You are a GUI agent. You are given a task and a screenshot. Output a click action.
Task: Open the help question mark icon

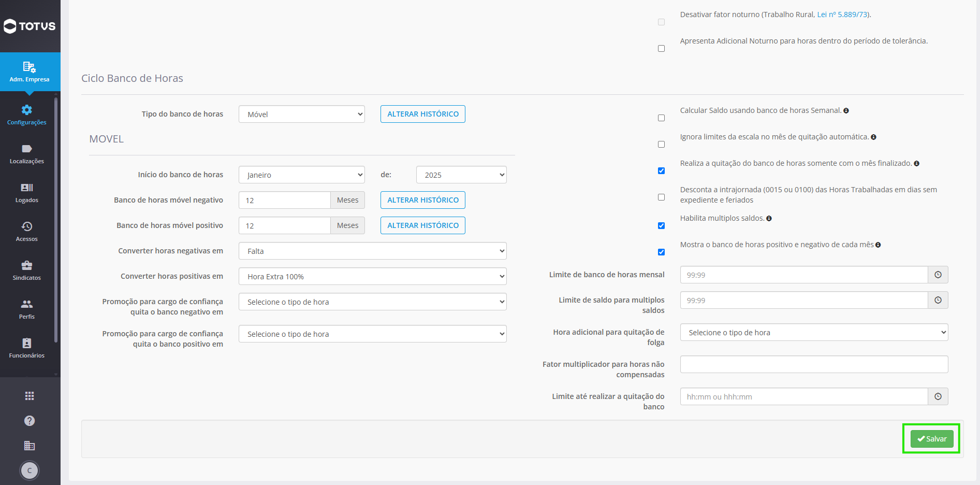click(x=30, y=421)
